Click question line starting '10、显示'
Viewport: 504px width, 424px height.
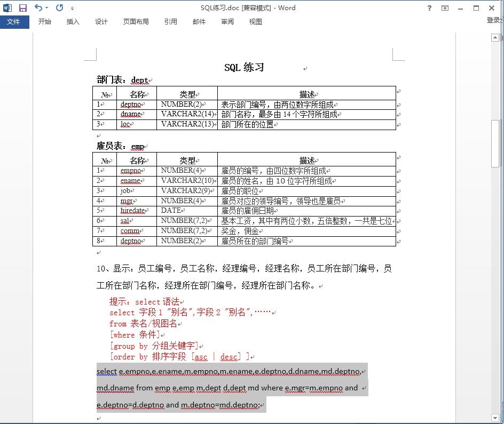245,269
